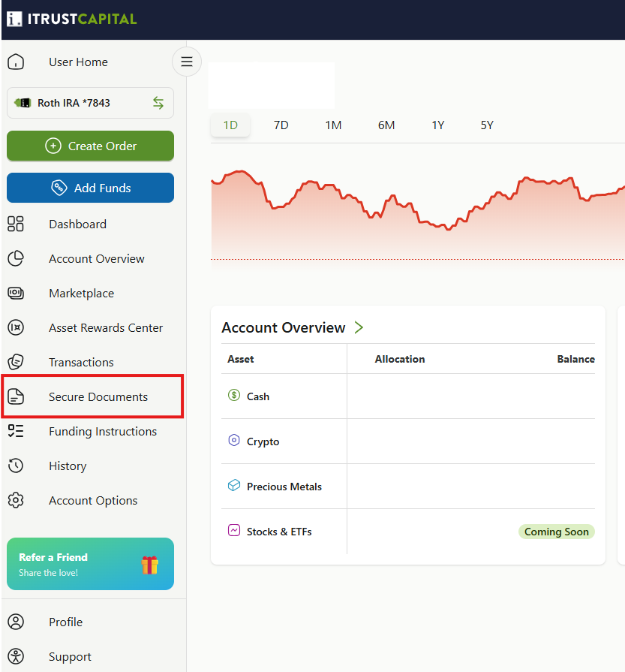The width and height of the screenshot is (625, 672).
Task: Click the Coming Soon badge
Action: 557,532
